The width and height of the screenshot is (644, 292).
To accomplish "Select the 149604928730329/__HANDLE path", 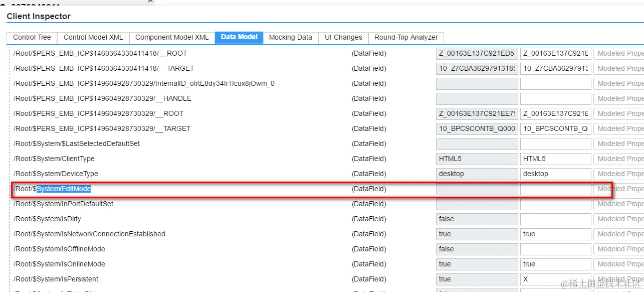I will (102, 98).
